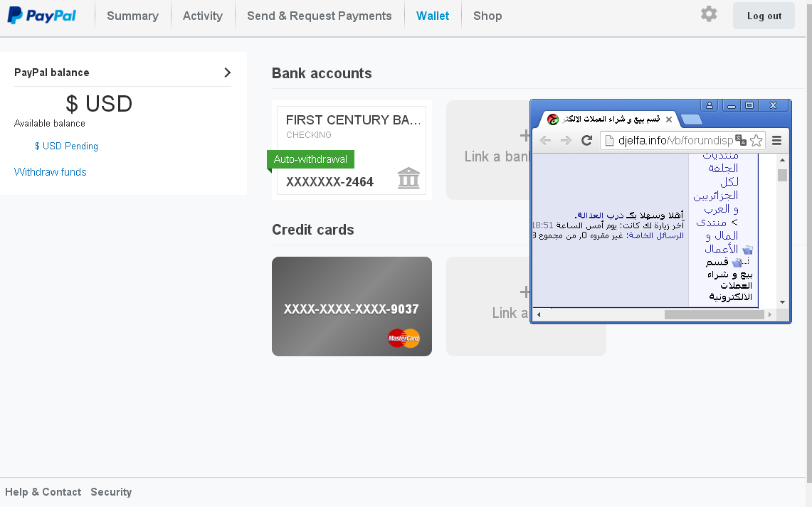
Task: Click the MasterCard logo on the credit card
Action: coord(404,338)
